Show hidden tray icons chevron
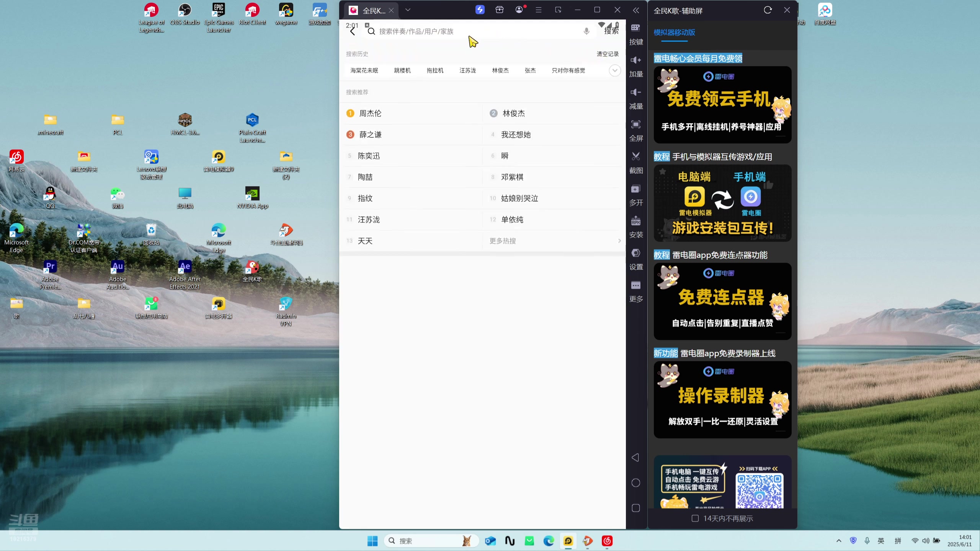980x551 pixels. tap(839, 541)
